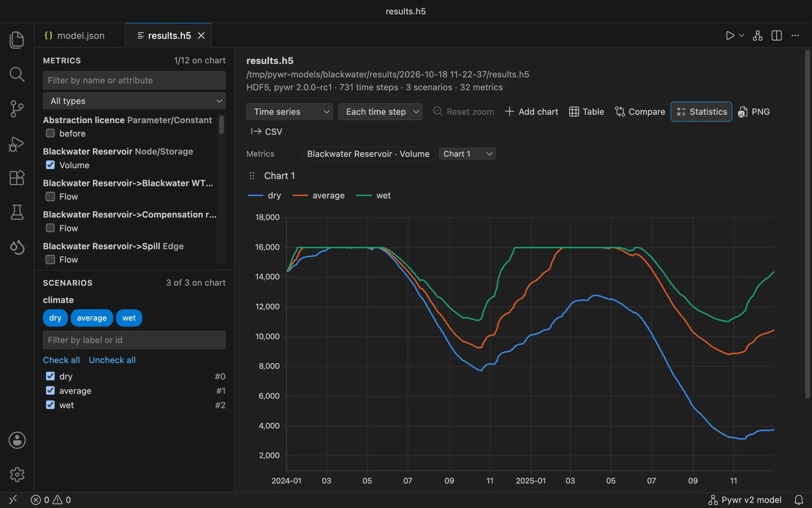
Task: Open Accounts icon in activity bar
Action: (x=17, y=440)
